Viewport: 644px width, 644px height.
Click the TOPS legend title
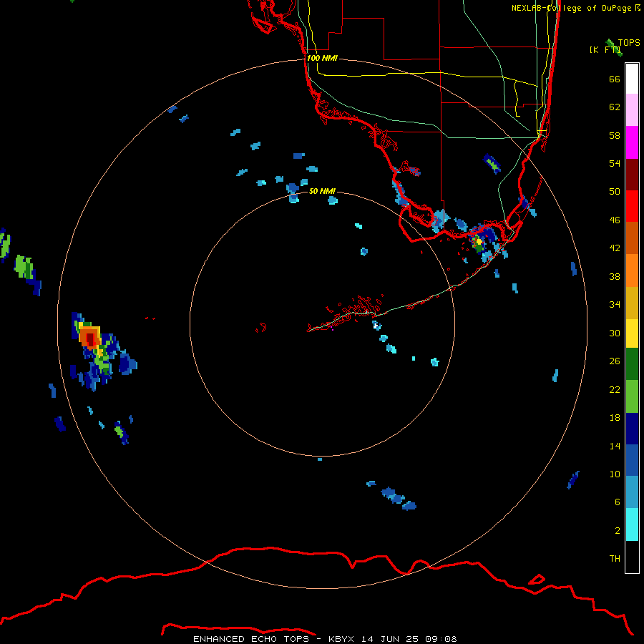coord(629,43)
